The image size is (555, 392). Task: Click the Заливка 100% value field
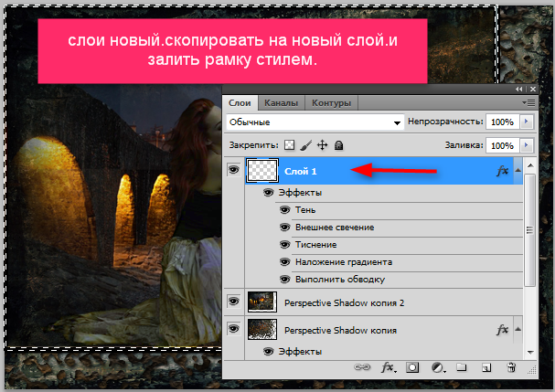503,145
